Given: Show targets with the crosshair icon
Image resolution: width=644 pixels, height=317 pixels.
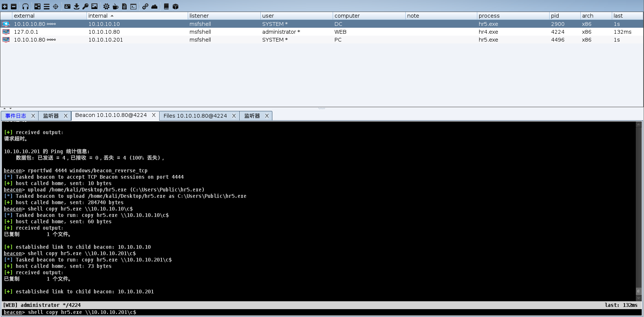Looking at the screenshot, I should pos(55,6).
